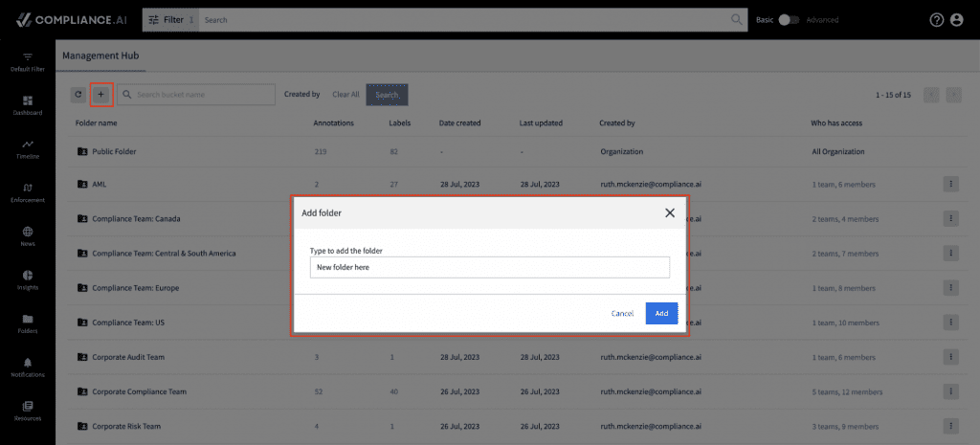The image size is (980, 445).
Task: Open Resources in the sidebar
Action: (x=28, y=412)
